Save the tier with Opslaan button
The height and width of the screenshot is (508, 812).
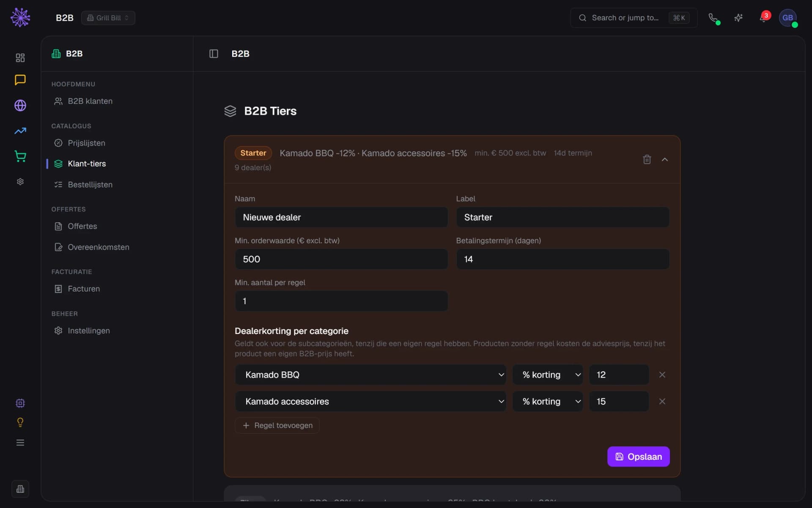tap(638, 456)
